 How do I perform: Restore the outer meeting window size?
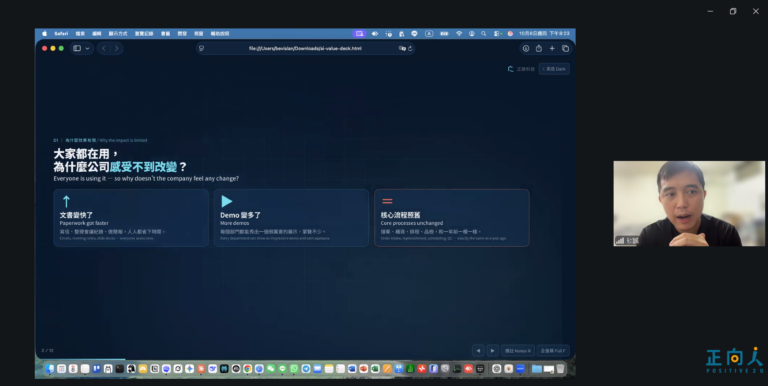[733, 11]
